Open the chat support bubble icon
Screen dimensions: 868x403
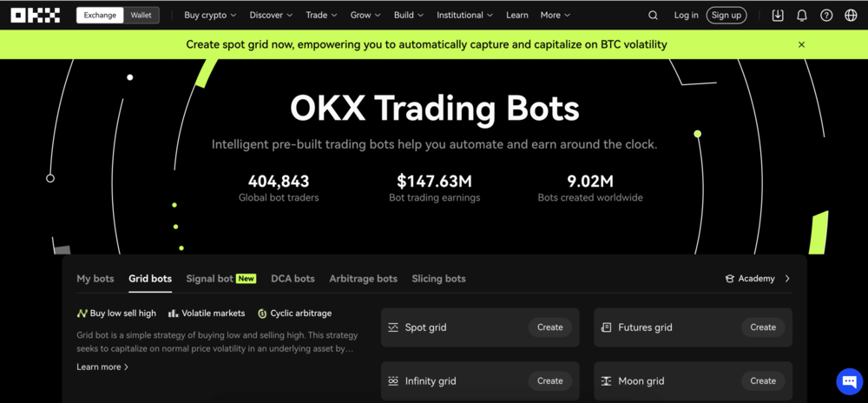click(x=849, y=381)
